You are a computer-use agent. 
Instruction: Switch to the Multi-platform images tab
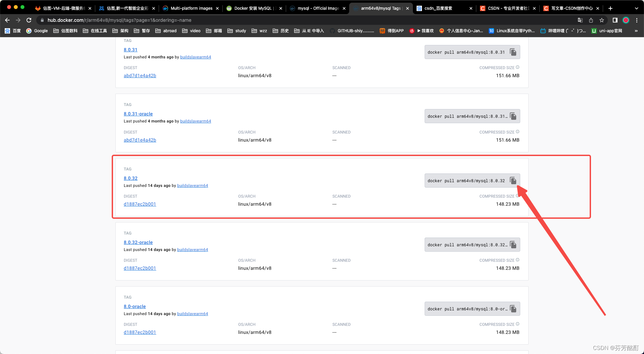point(191,8)
